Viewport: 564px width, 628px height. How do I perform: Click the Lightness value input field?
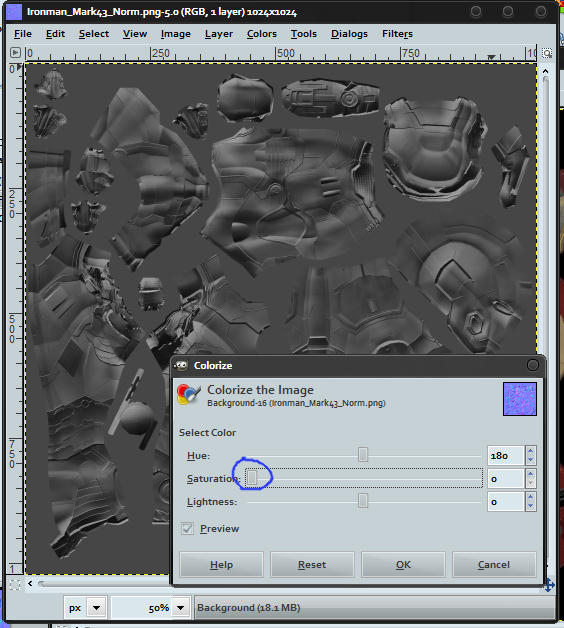tap(506, 502)
